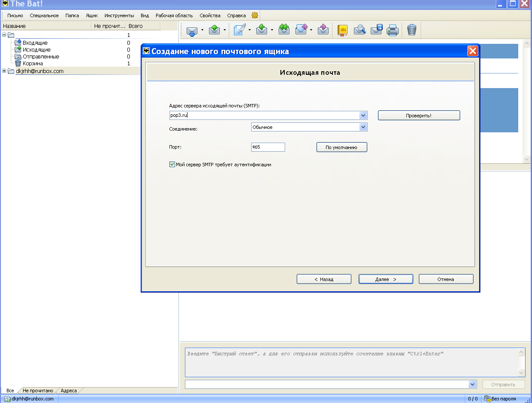Expand the dkjrhh@runbox.com account tree
The image size is (532, 403).
[4, 71]
